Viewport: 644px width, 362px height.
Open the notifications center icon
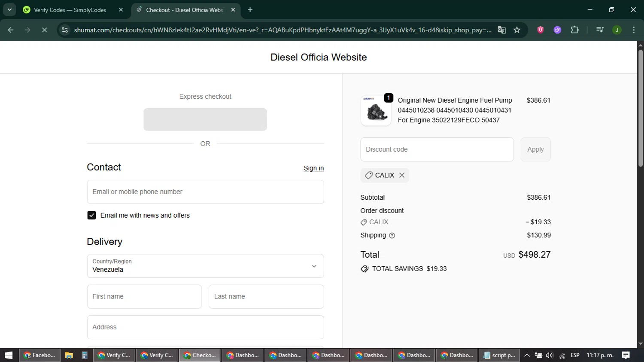pos(626,355)
